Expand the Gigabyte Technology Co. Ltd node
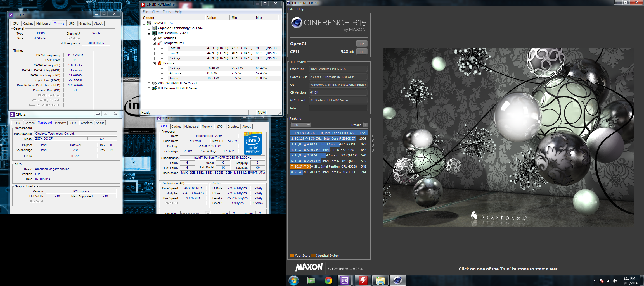 pyautogui.click(x=149, y=28)
